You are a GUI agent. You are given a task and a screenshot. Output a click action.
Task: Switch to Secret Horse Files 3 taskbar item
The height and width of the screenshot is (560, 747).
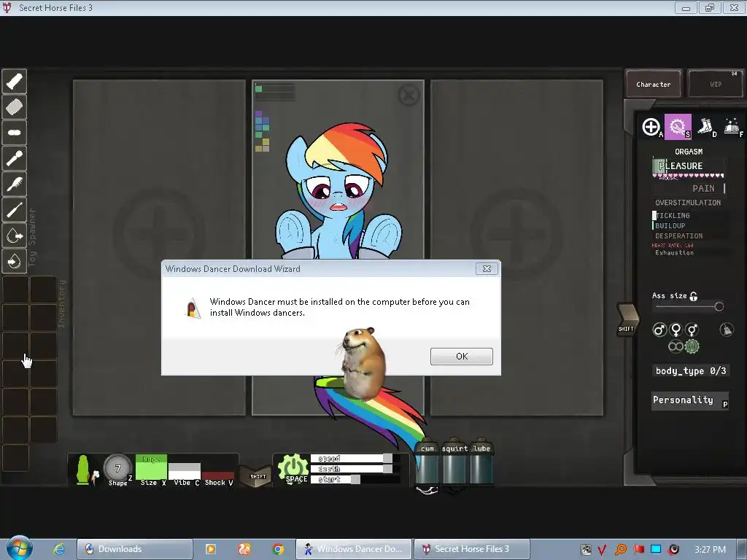pyautogui.click(x=472, y=549)
